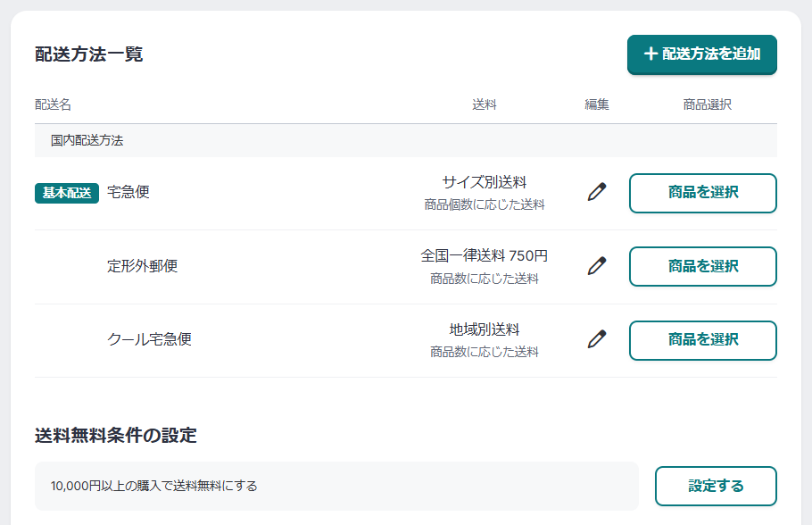Click the クール宅急便 delivery name
Image resolution: width=812 pixels, height=525 pixels.
tap(149, 339)
